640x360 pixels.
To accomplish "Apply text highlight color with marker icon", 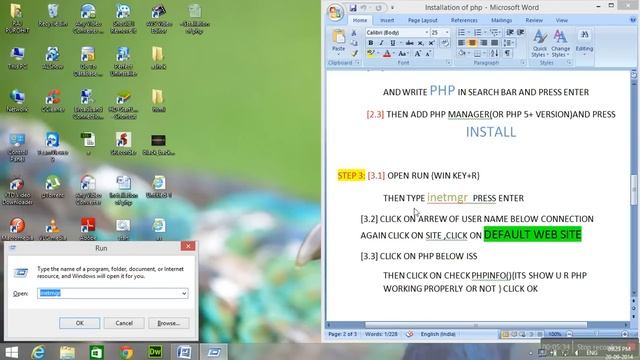I will tap(371, 53).
